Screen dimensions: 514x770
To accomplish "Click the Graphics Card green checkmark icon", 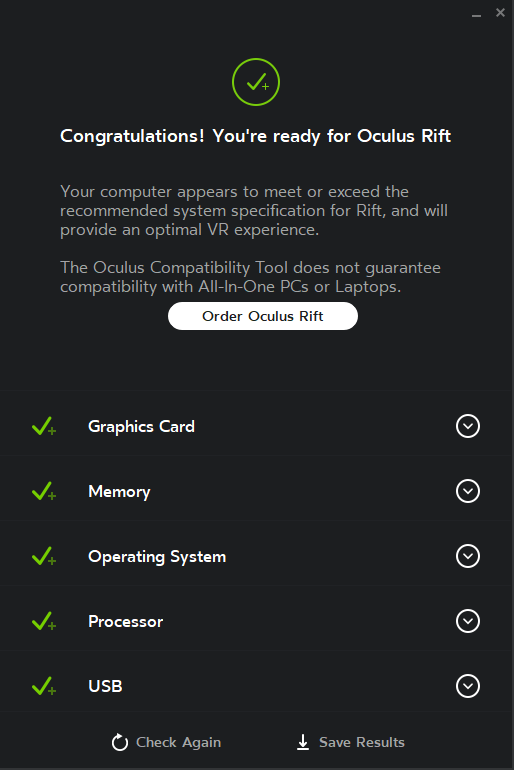I will point(44,426).
